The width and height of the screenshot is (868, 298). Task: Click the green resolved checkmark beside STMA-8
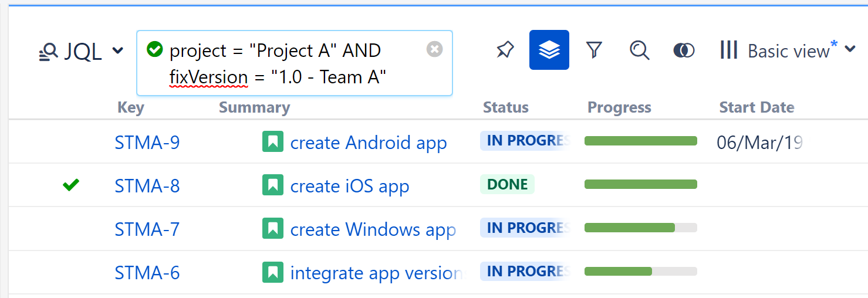(71, 185)
